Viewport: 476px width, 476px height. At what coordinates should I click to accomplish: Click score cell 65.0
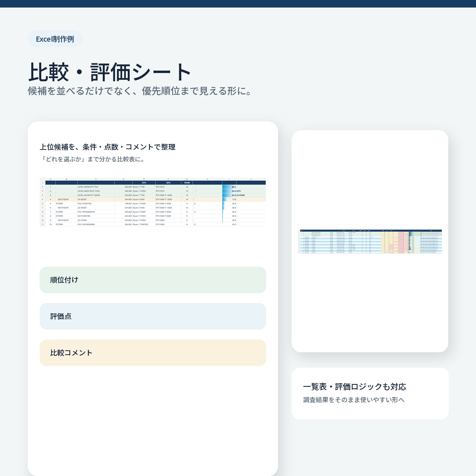[x=234, y=225]
